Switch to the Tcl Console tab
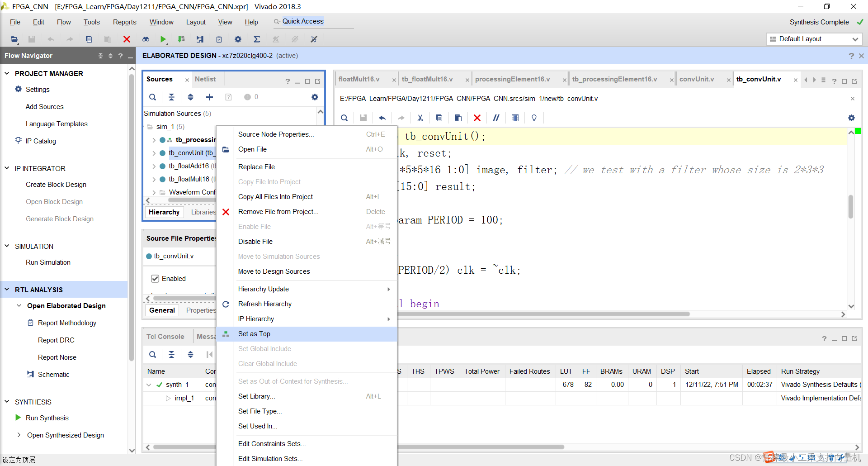The width and height of the screenshot is (868, 466). [x=165, y=337]
